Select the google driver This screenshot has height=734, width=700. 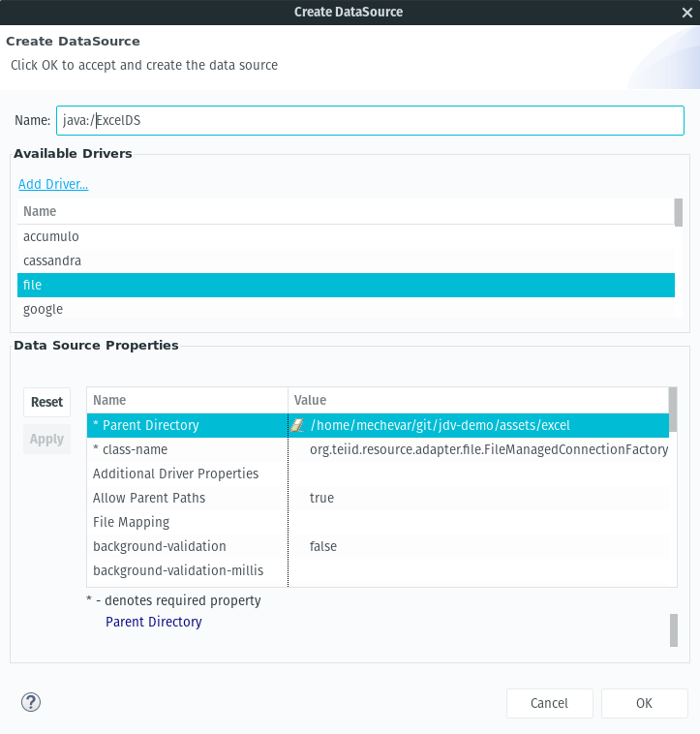click(346, 310)
